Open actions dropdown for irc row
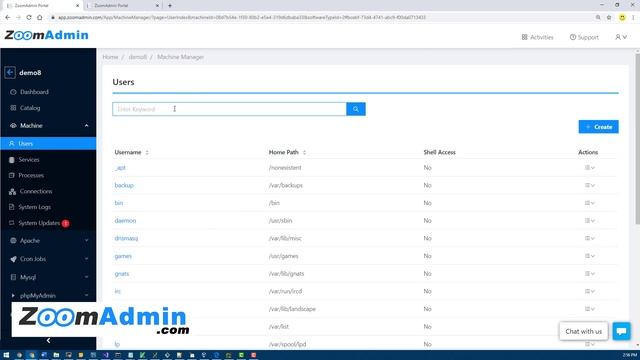 coord(589,291)
